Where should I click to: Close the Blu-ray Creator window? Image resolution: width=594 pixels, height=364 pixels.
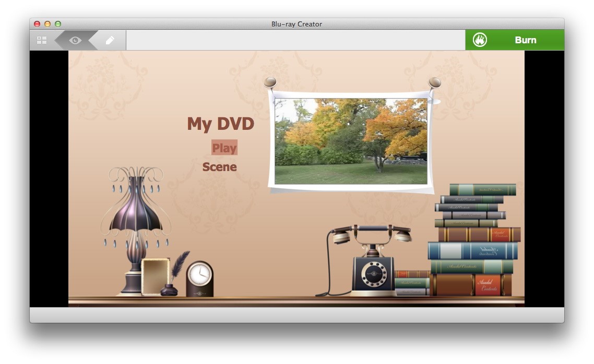(37, 24)
